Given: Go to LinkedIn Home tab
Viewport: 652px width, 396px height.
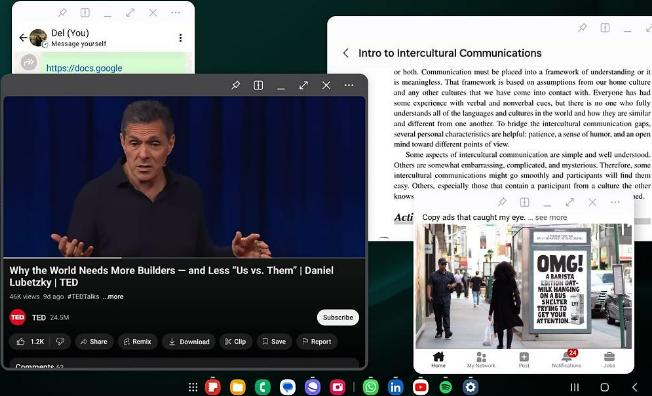Looking at the screenshot, I should (x=438, y=360).
